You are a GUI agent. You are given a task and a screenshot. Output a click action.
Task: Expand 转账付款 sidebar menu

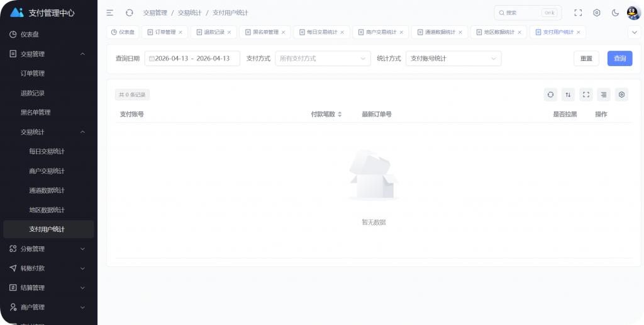point(48,268)
